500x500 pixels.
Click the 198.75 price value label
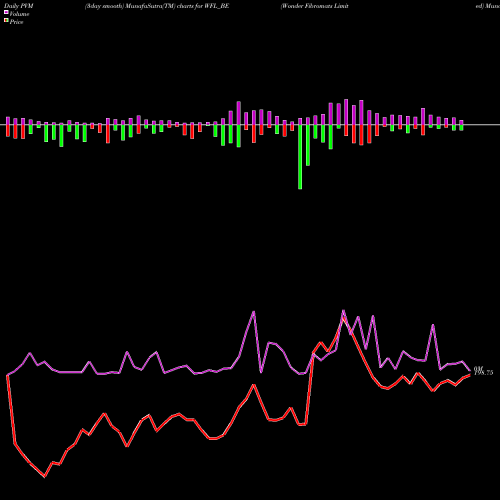pyautogui.click(x=483, y=373)
